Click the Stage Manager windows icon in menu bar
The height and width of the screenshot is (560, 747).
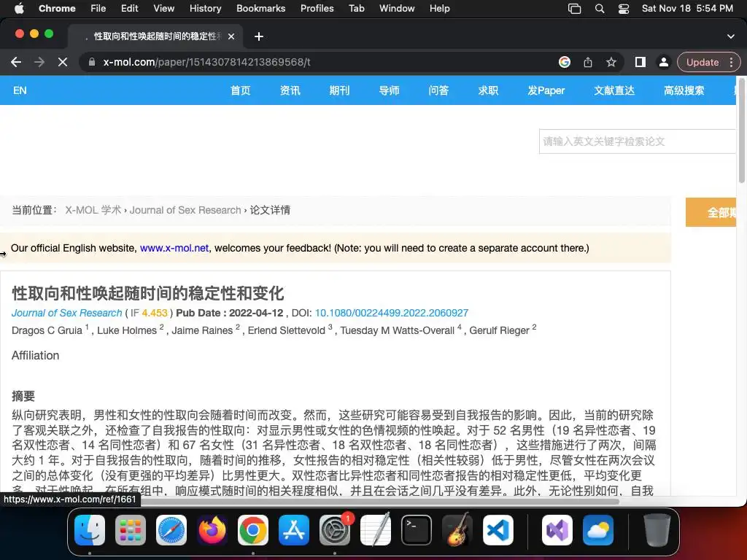[x=575, y=9]
